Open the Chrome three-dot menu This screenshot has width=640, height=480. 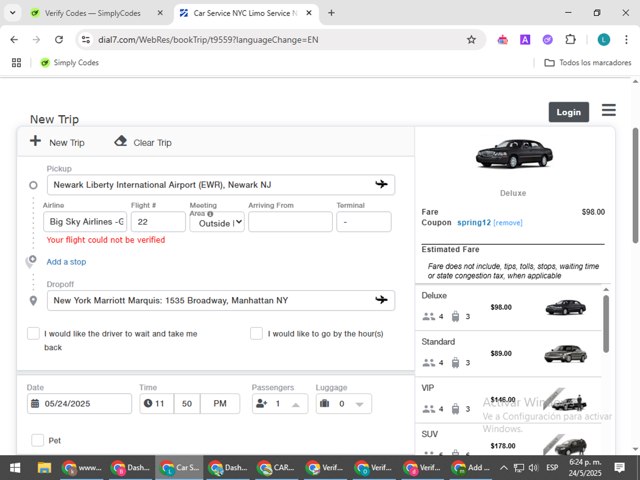(x=626, y=40)
